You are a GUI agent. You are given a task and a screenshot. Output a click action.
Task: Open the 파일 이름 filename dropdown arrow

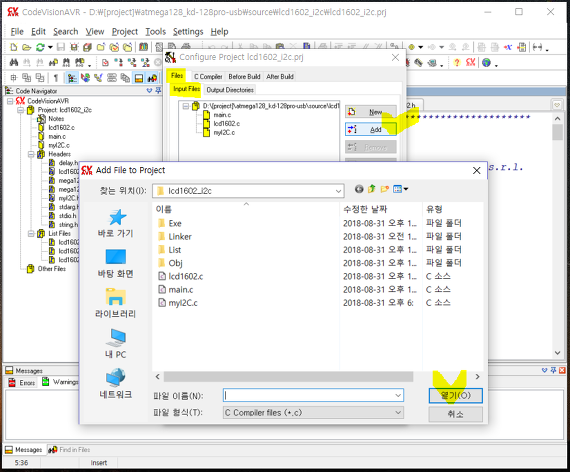pyautogui.click(x=398, y=395)
